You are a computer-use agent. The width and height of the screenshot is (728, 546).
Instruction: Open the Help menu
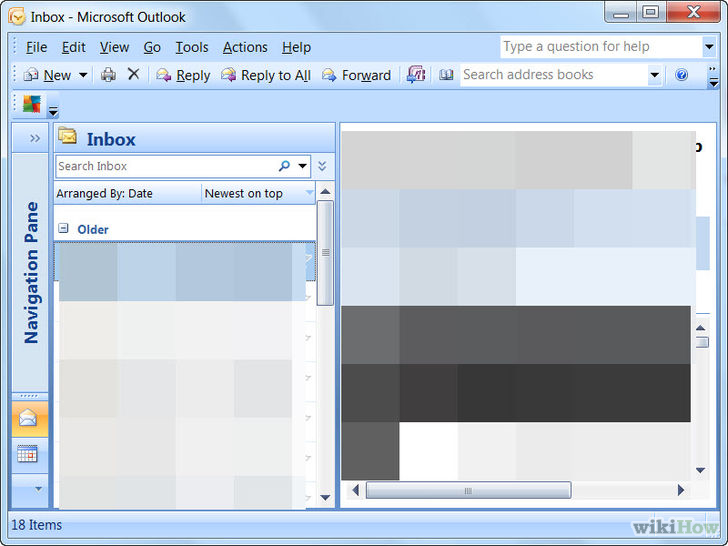296,47
